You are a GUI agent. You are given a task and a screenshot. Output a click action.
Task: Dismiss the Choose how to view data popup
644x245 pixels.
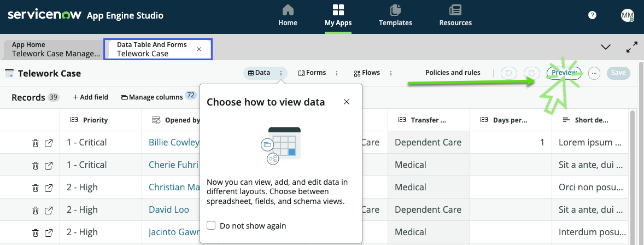pos(346,102)
